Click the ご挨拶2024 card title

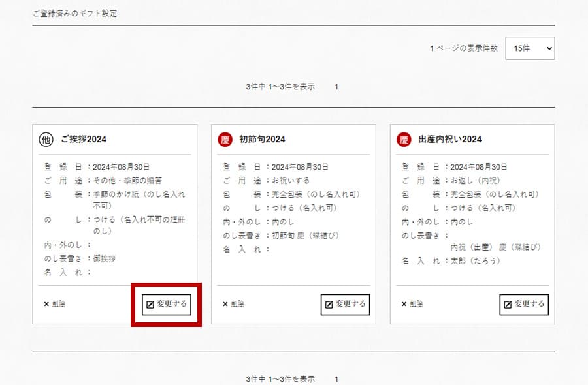point(84,139)
